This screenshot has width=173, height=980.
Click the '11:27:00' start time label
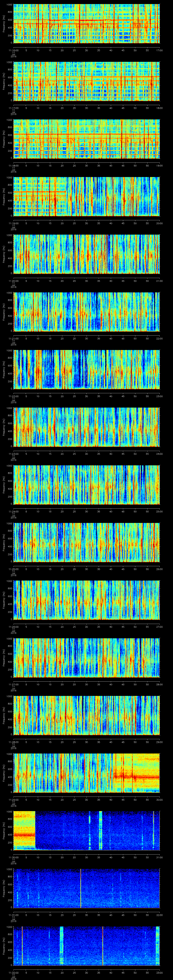coord(14,684)
